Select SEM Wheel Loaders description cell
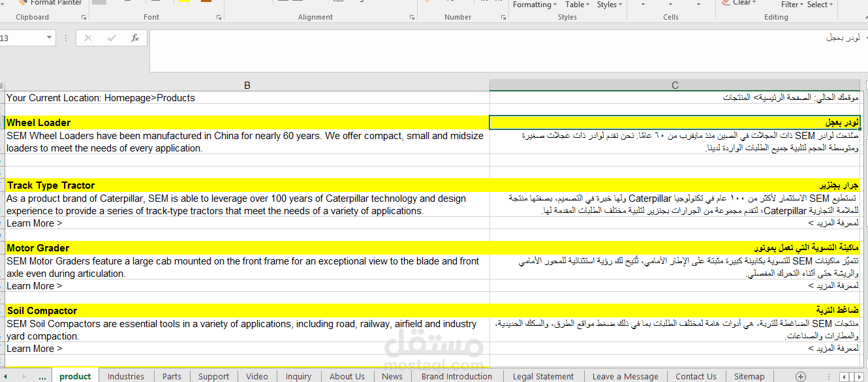Image resolution: width=868 pixels, height=382 pixels. click(x=247, y=142)
